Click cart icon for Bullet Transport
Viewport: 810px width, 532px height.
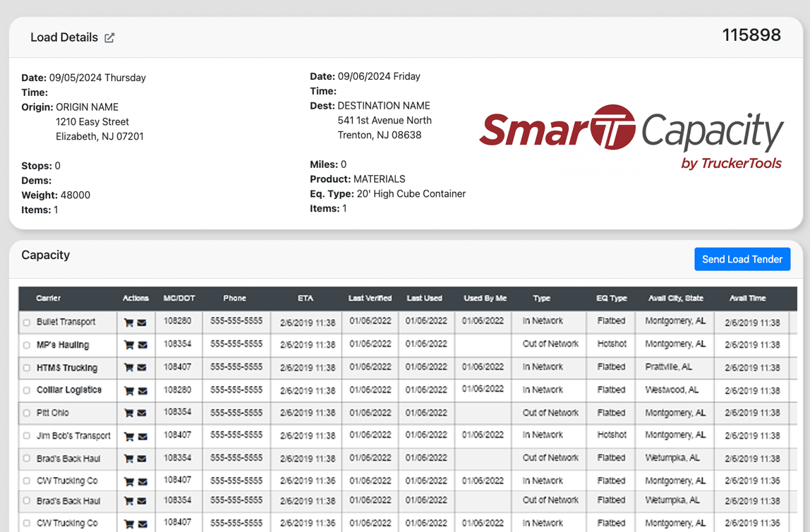point(128,323)
